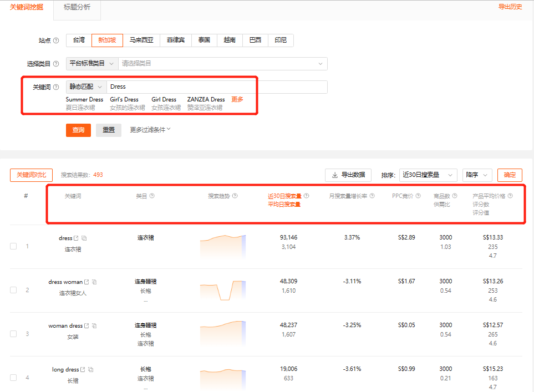Open the 静态匹配 match type dropdown

coord(86,87)
